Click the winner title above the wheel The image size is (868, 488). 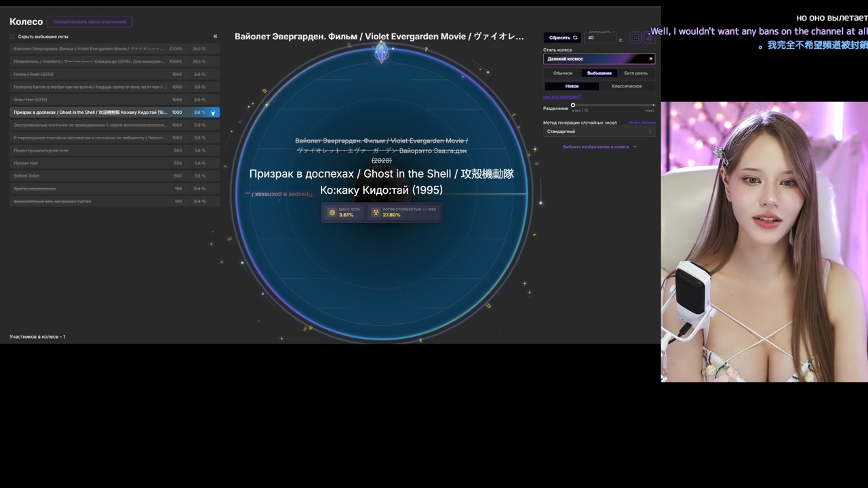379,37
